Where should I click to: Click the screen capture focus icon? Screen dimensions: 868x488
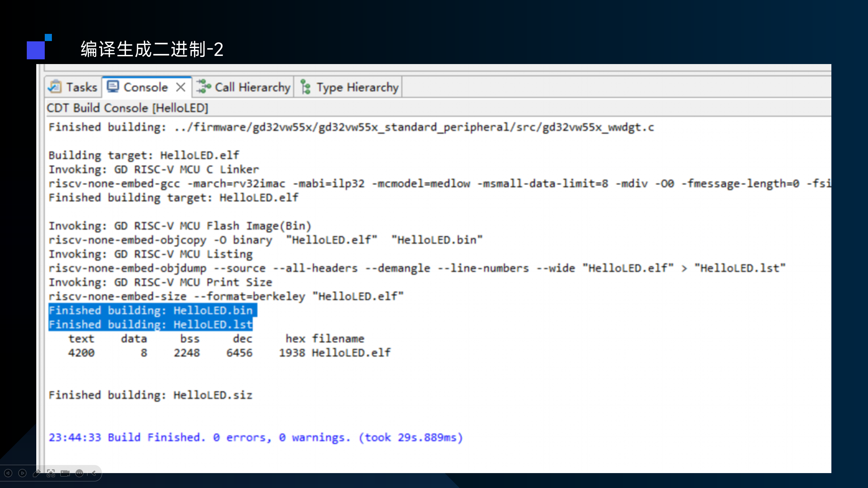click(x=51, y=473)
